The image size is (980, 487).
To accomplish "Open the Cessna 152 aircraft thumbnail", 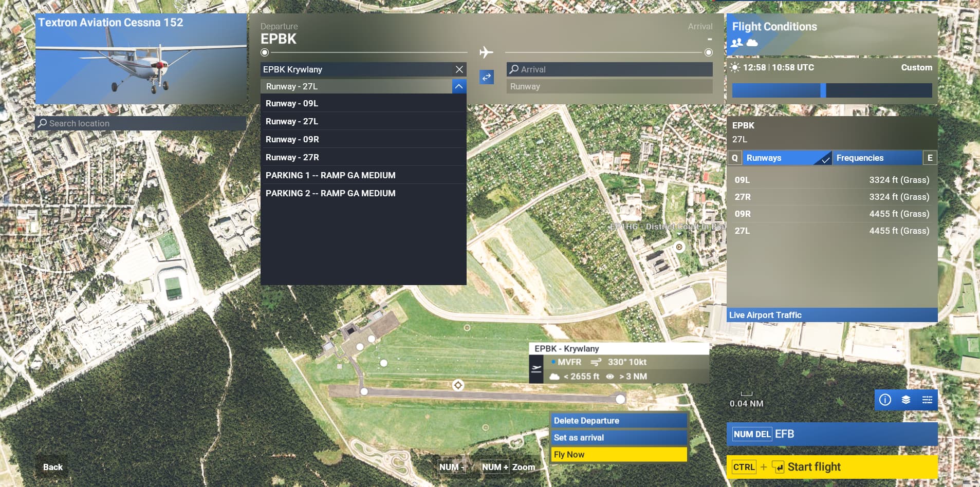I will 141,59.
